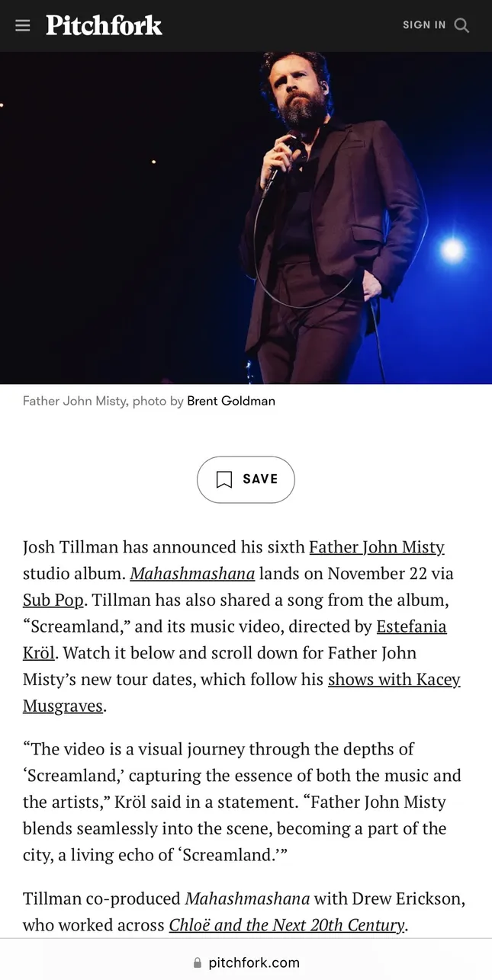Open shows with Kacey Musgraves link
Screen dimensions: 492x980
(x=394, y=679)
